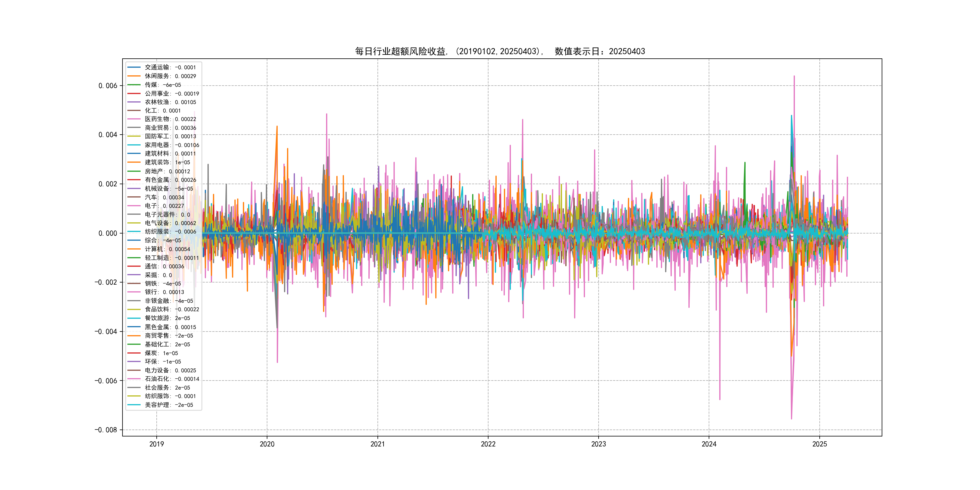Click the -0.008 y-axis tick label
This screenshot has width=980, height=490.
106,430
